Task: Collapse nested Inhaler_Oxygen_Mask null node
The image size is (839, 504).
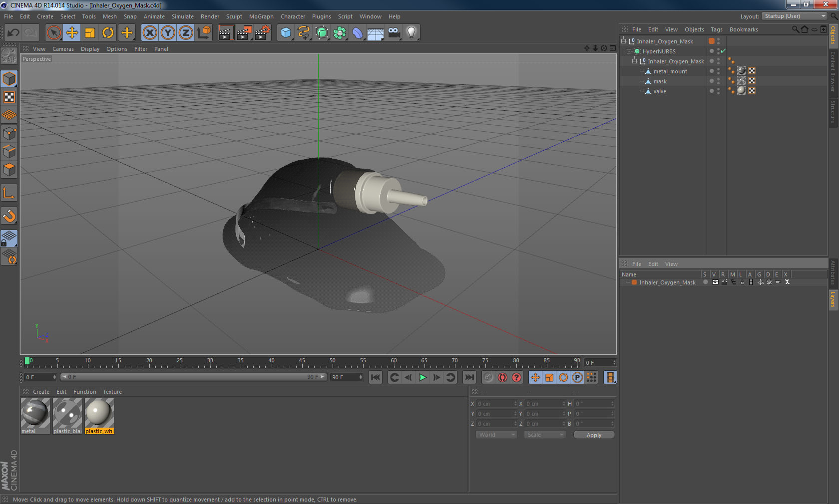Action: coord(635,61)
